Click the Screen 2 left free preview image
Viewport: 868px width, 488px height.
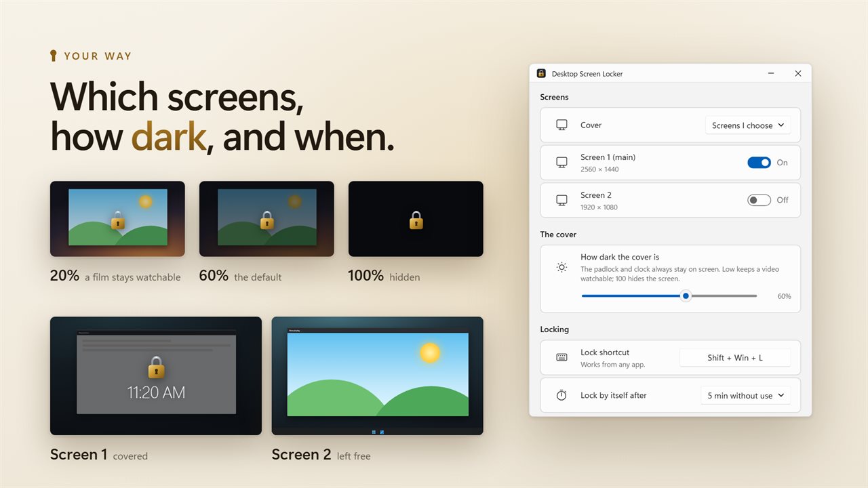point(378,375)
